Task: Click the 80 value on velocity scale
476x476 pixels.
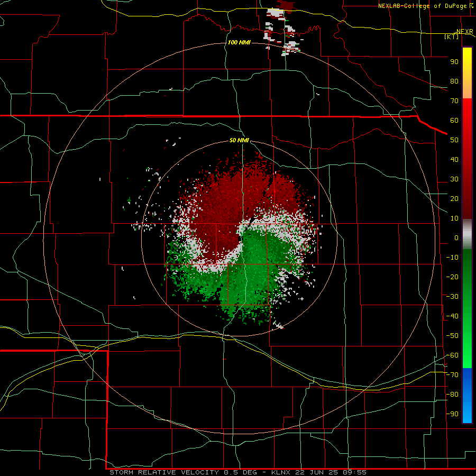Action: [454, 81]
